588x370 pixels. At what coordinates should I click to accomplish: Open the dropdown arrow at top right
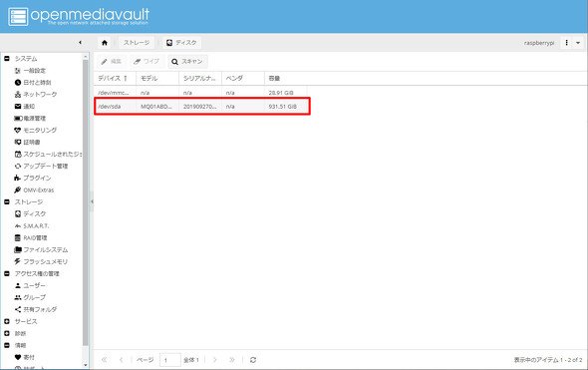[578, 43]
